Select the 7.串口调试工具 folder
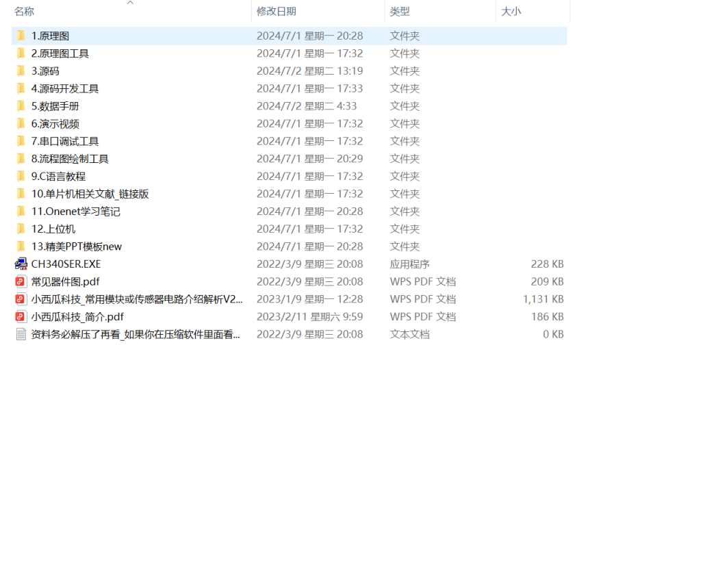The image size is (701, 588). tap(65, 141)
